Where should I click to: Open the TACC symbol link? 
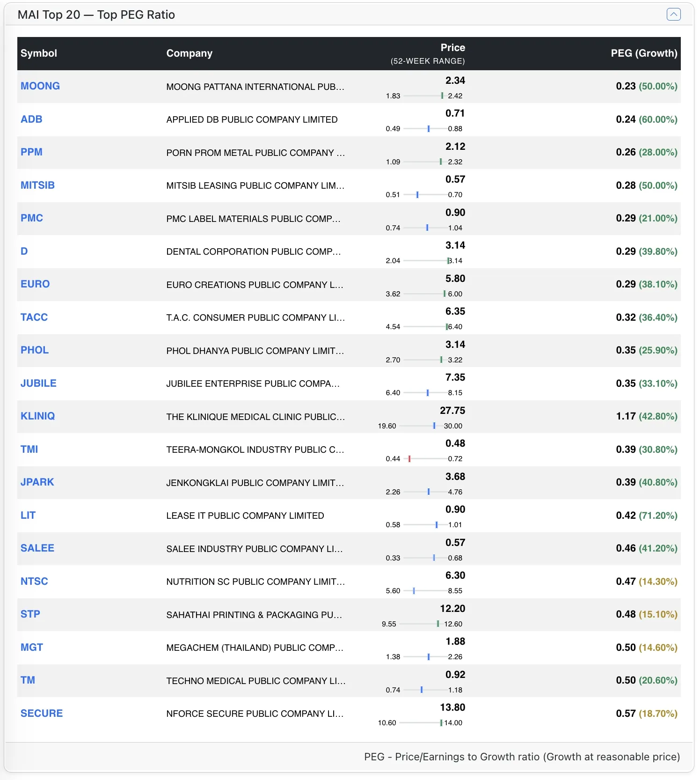coord(34,317)
